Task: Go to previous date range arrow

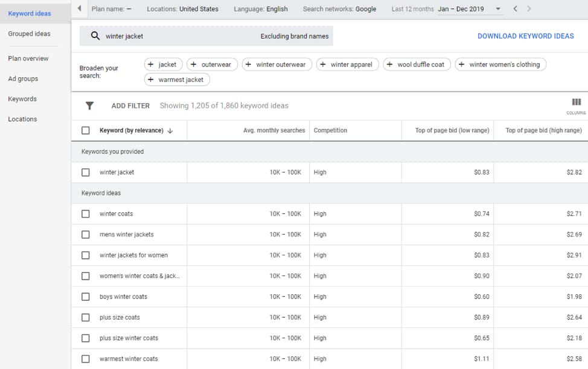Action: [x=515, y=8]
